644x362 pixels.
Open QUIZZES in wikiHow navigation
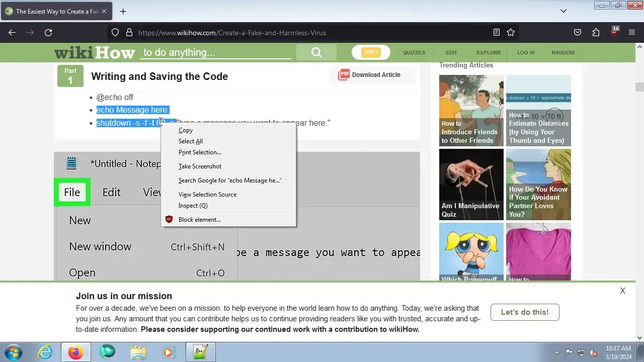[x=414, y=52]
